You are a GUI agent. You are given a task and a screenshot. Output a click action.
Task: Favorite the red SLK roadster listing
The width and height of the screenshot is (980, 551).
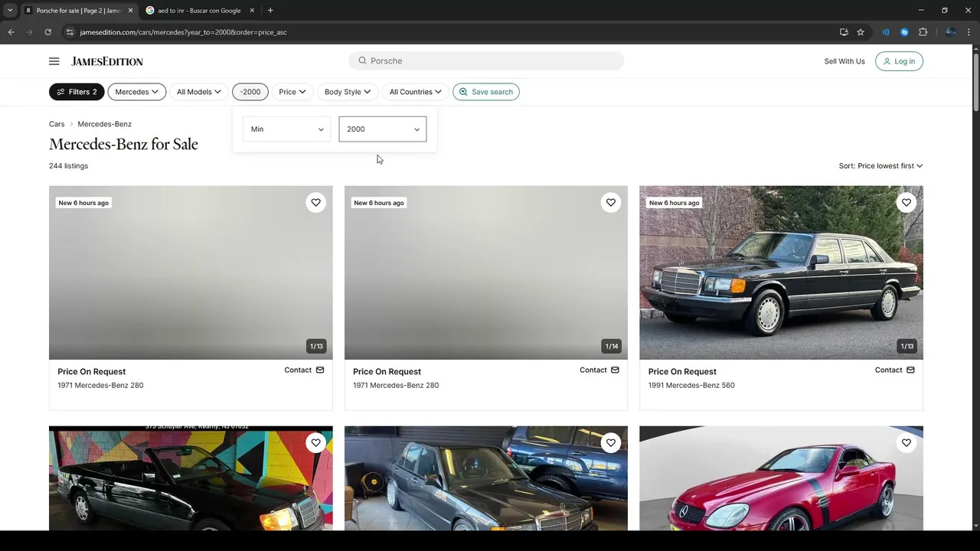[906, 443]
